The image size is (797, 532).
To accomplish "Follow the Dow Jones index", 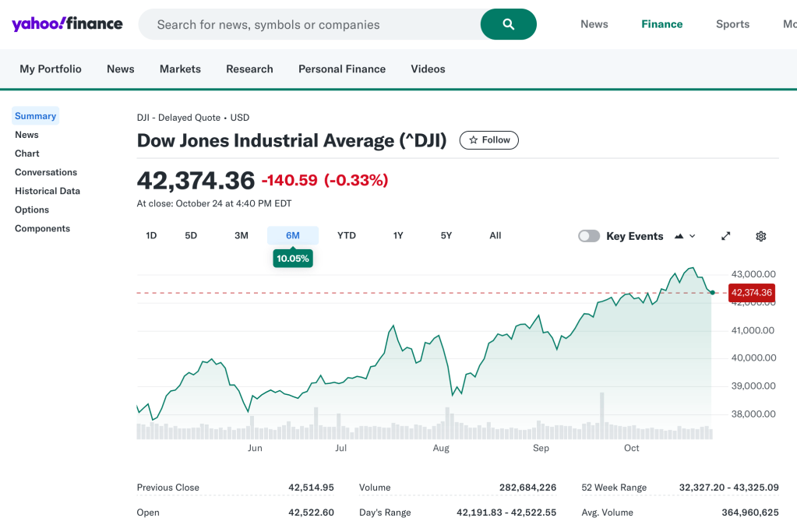I will click(x=488, y=140).
